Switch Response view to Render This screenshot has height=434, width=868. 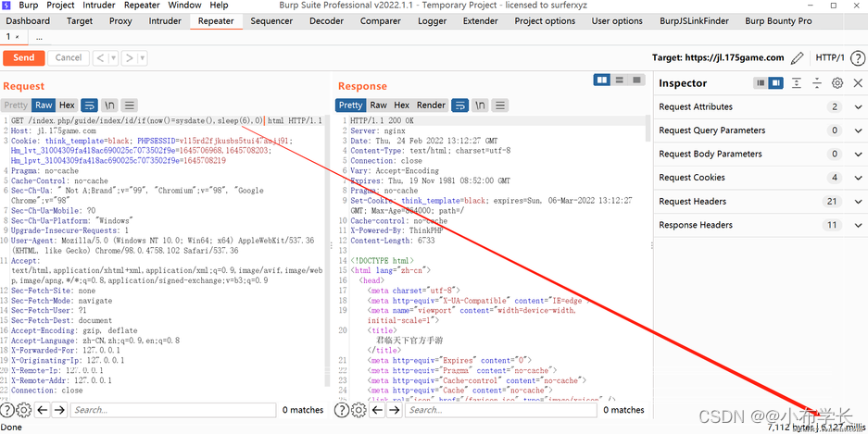431,105
